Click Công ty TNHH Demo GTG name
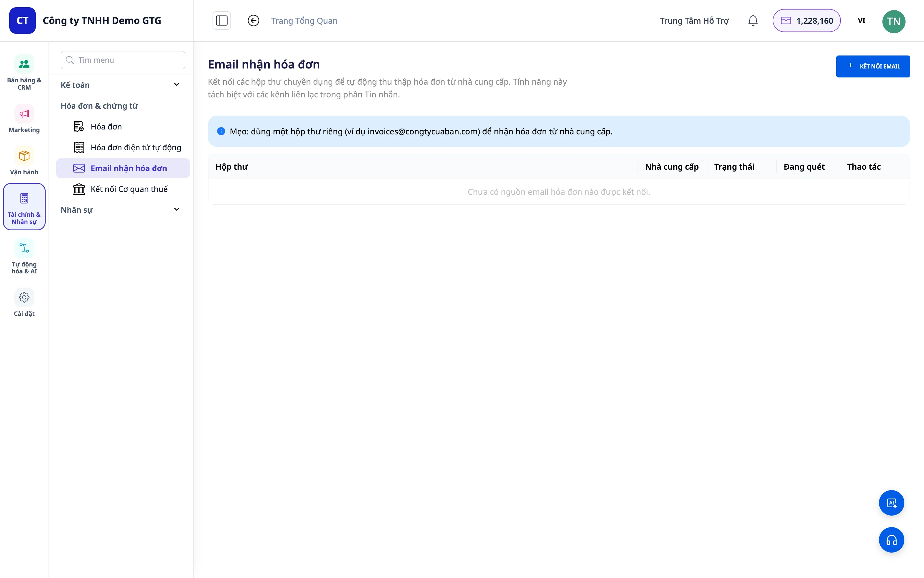 coord(102,21)
